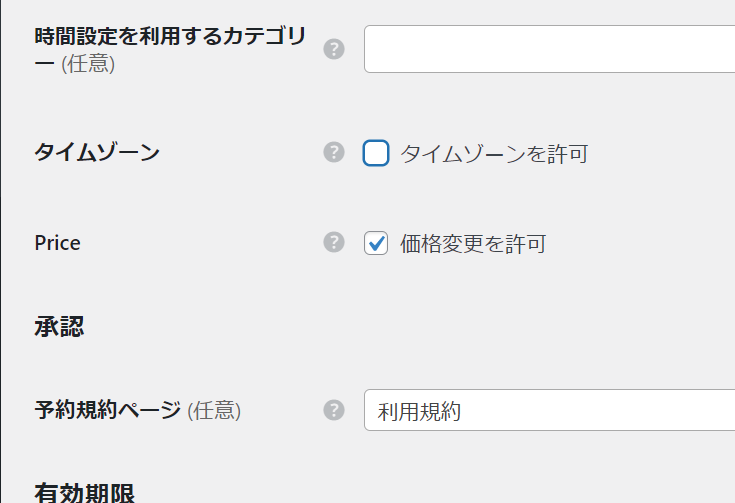Uncheck the 価格変更を許可 checkbox

coord(376,243)
